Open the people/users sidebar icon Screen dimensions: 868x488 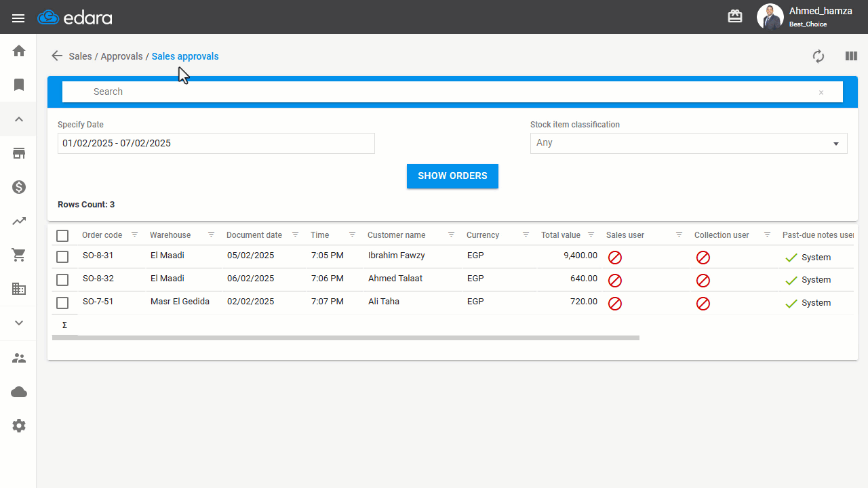coord(19,358)
